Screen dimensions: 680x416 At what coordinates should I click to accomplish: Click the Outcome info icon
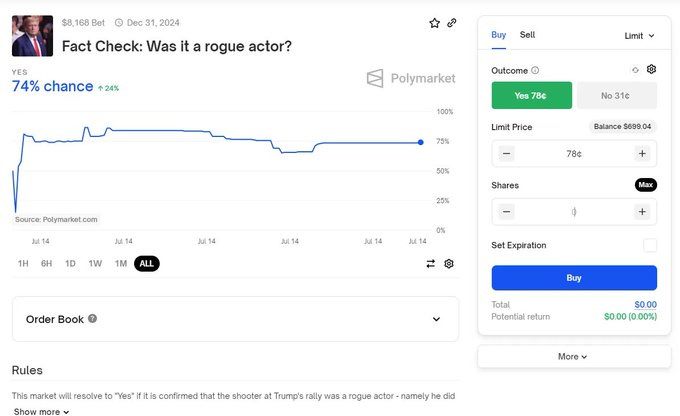[x=535, y=71]
